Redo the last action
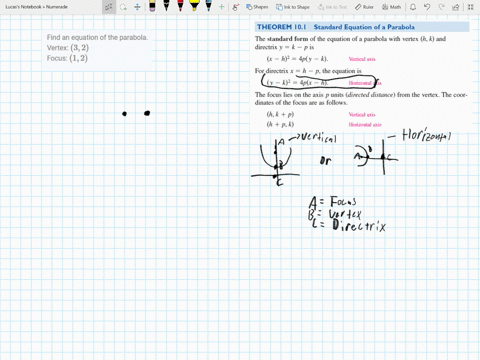 (x=441, y=7)
